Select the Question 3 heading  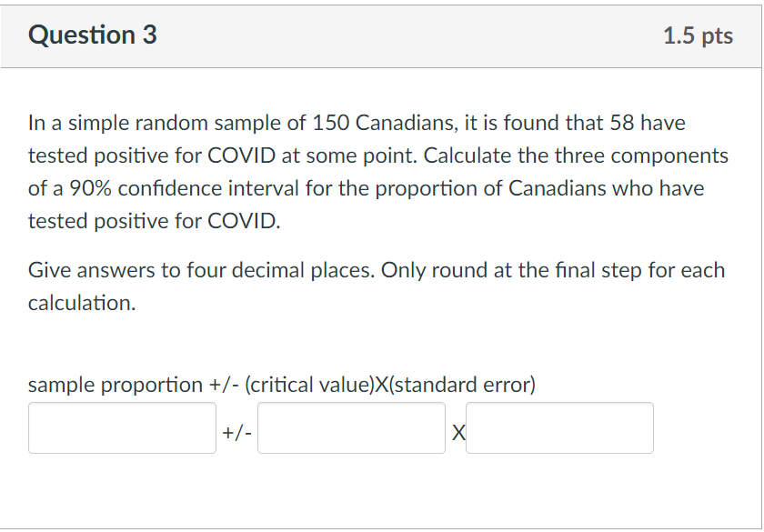pyautogui.click(x=92, y=35)
